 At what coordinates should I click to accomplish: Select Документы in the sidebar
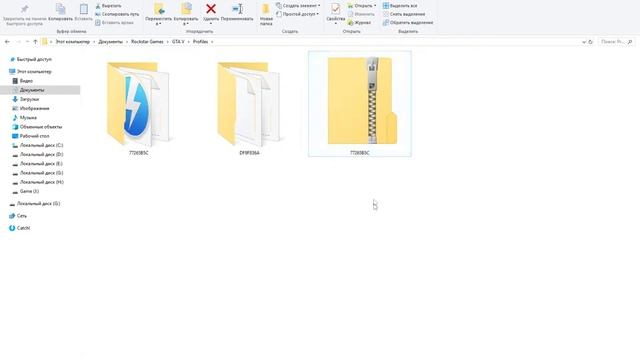(x=40, y=90)
